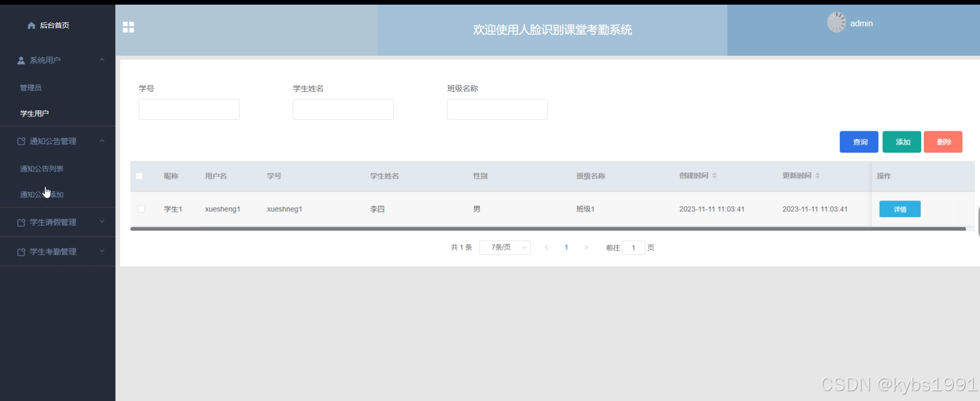Expand the 学生考勤管理 menu chevron
The image size is (980, 401).
(102, 251)
